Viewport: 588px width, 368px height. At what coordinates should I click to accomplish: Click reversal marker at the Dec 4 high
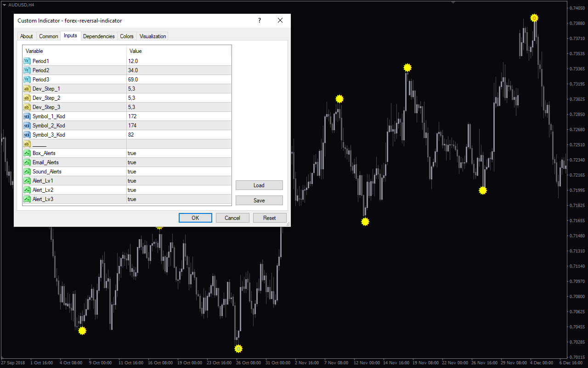(534, 18)
